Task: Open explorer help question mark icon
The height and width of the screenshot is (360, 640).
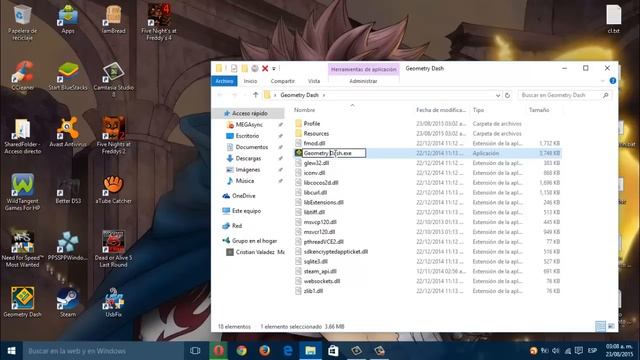Action: pyautogui.click(x=613, y=81)
